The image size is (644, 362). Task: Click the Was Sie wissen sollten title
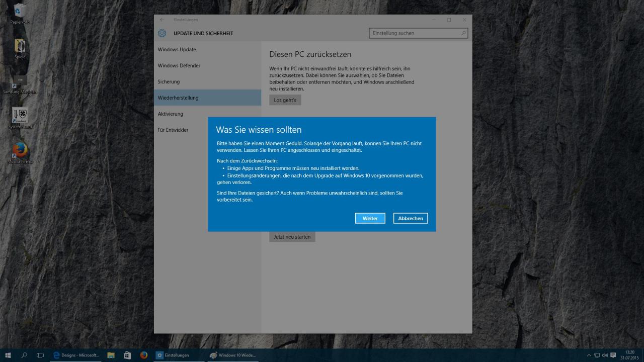259,130
